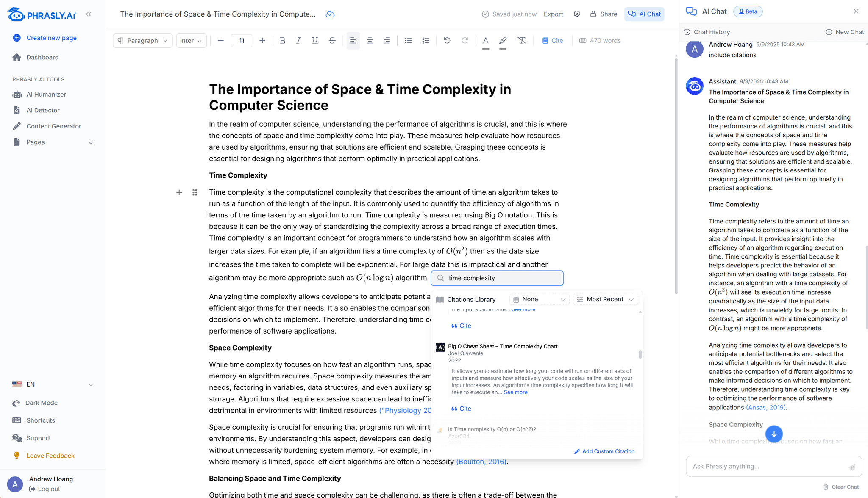Click the Share button
Viewport: 868px width, 498px height.
[x=604, y=14]
